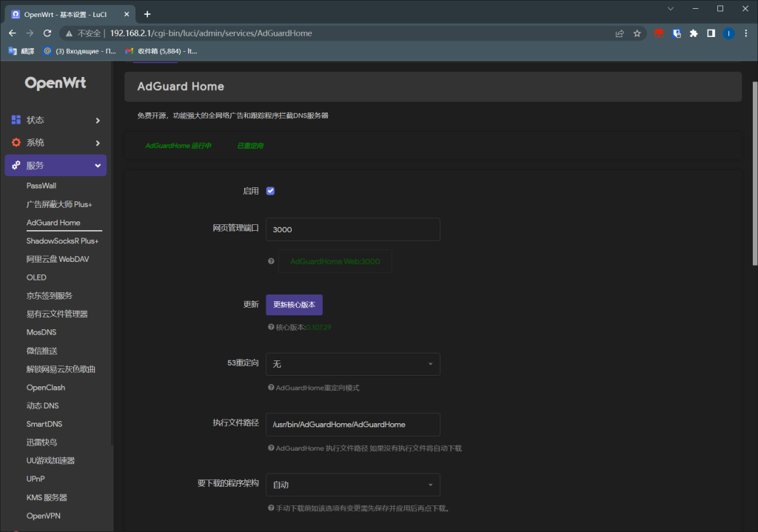Open the 53重定向 dropdown showing 无
The width and height of the screenshot is (758, 532).
pyautogui.click(x=352, y=364)
